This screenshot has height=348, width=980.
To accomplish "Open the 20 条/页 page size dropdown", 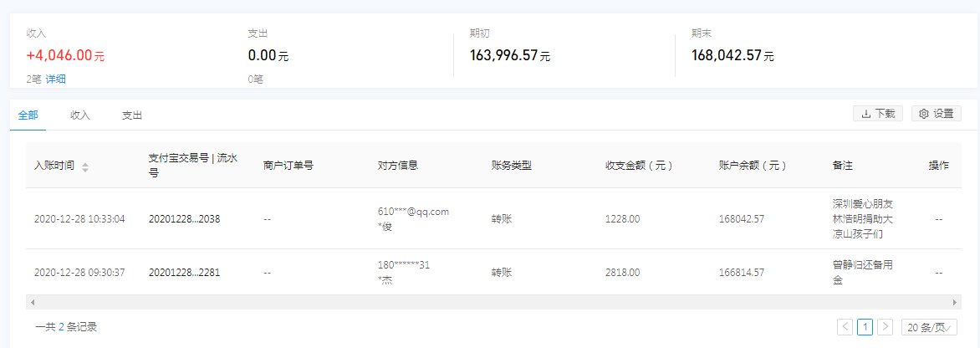I will click(x=928, y=327).
